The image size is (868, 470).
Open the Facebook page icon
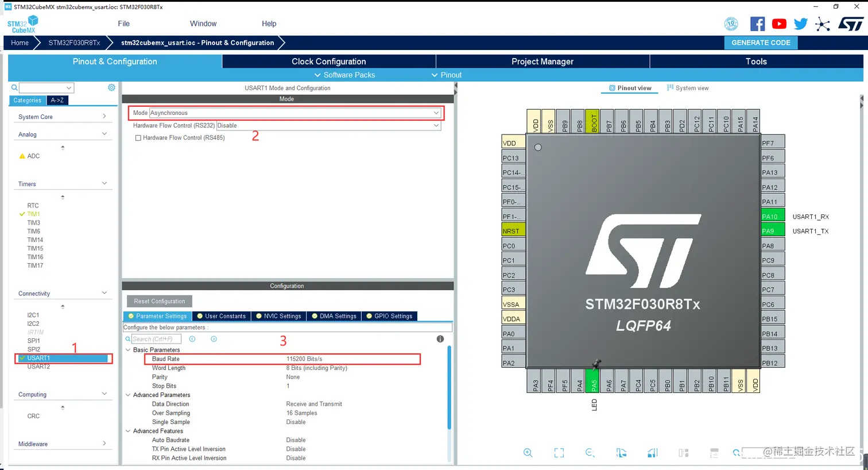click(757, 24)
